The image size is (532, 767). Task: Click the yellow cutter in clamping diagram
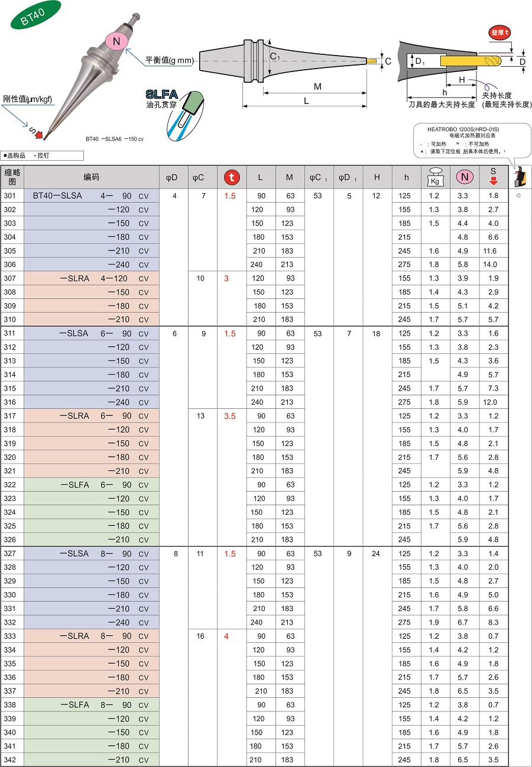471,61
